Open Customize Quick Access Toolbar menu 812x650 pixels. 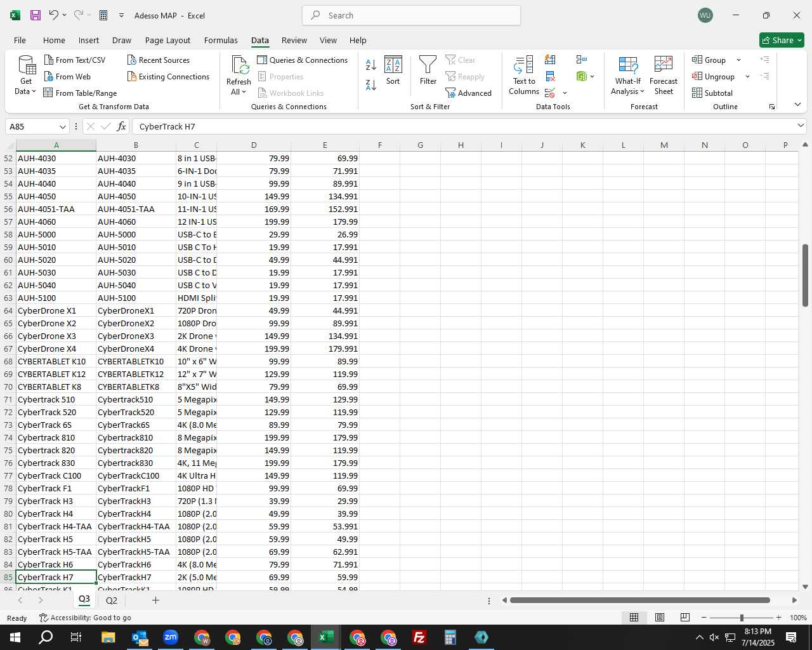pyautogui.click(x=121, y=15)
